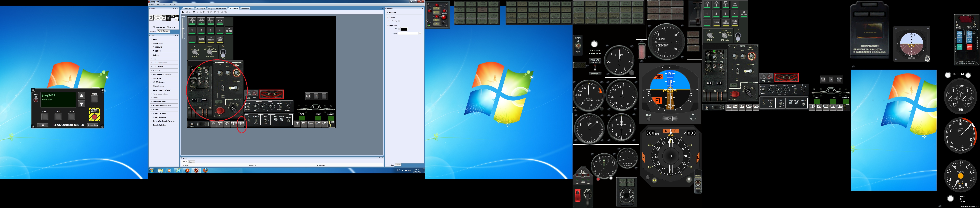Open PREFS in Helios Control Center

(94, 99)
